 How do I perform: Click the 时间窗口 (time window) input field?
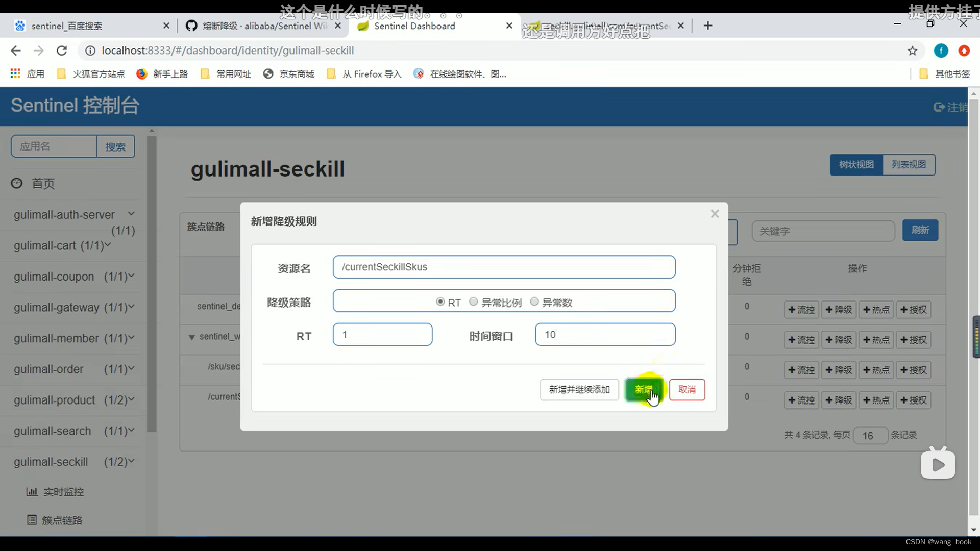tap(605, 335)
